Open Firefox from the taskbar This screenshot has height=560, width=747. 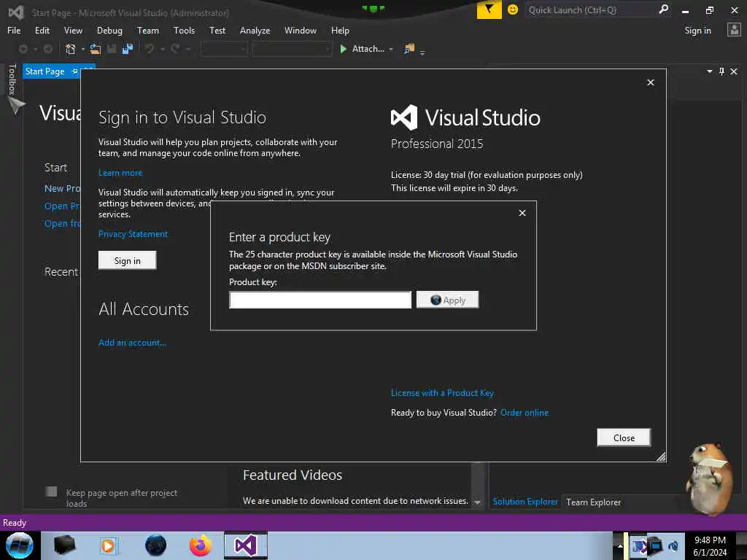[x=201, y=545]
